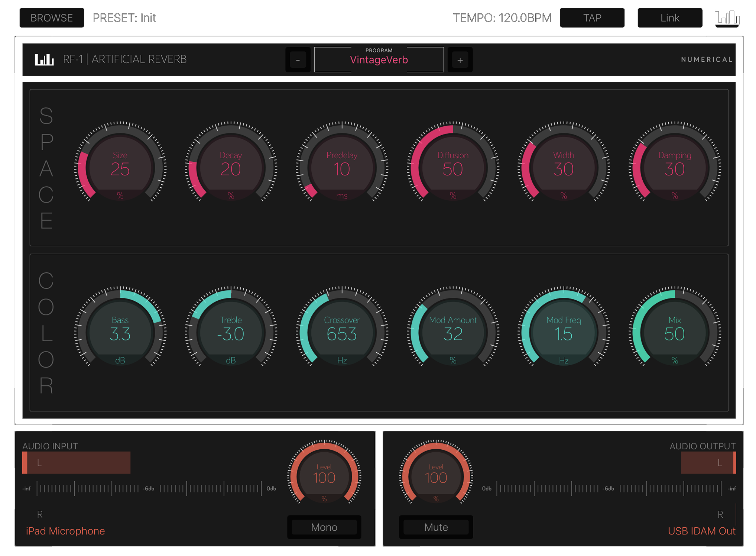Tap the TAP tempo button
This screenshot has width=756, height=556.
pos(592,18)
